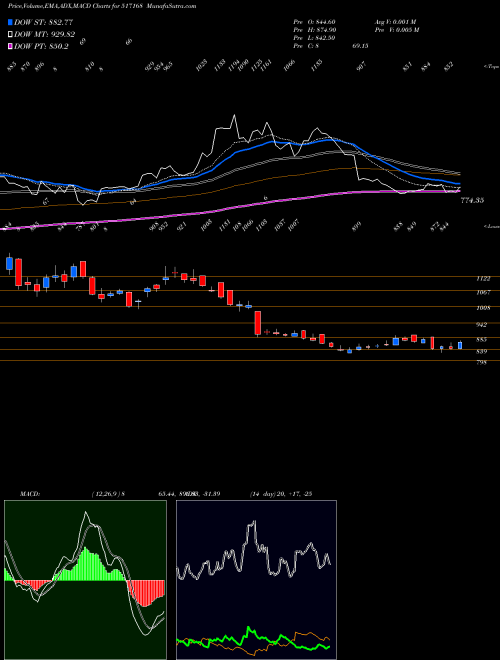
Task: Click the '(14 day) 20, +17, -25' ADX text
Action: point(280,494)
